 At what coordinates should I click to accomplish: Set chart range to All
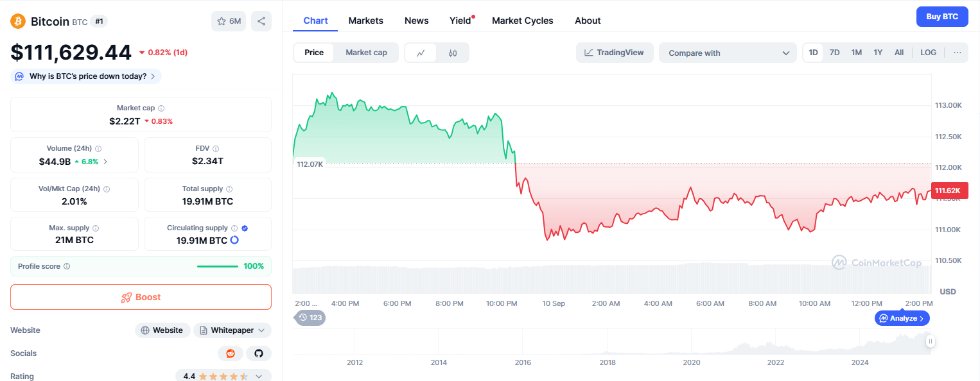[x=899, y=53]
